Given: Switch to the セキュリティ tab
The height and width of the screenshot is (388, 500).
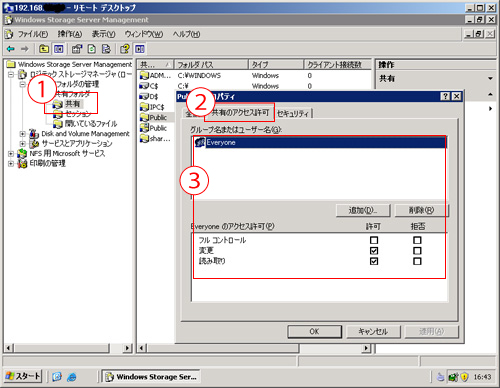Looking at the screenshot, I should [x=293, y=114].
